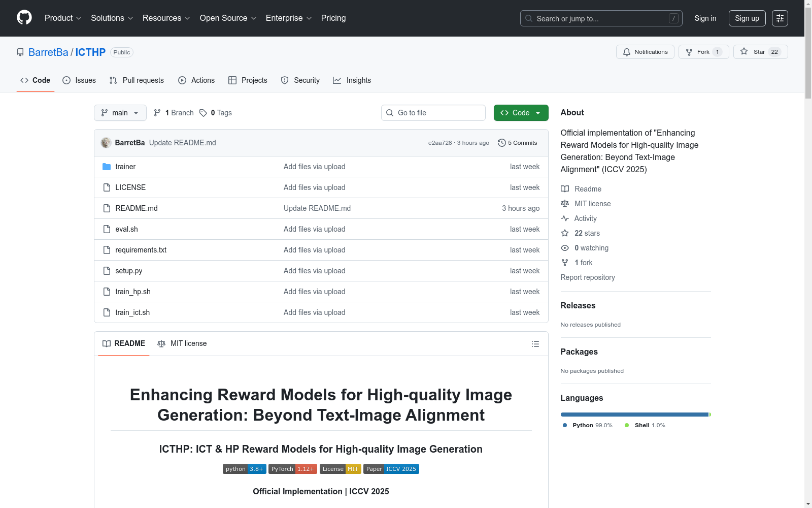This screenshot has height=508, width=812.
Task: Switch to the Pull requests tab
Action: pos(137,80)
